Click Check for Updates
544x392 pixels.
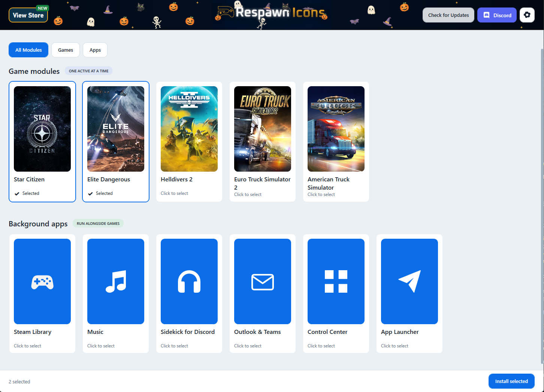click(x=448, y=15)
